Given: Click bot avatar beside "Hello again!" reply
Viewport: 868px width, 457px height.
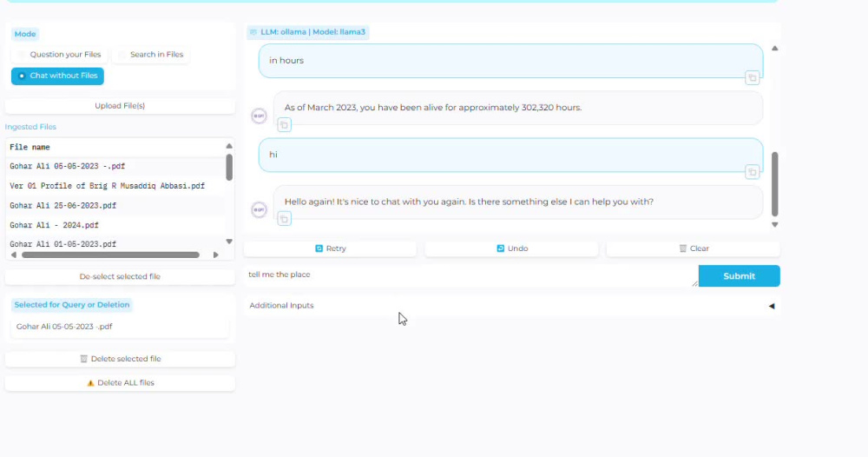Looking at the screenshot, I should coord(259,210).
